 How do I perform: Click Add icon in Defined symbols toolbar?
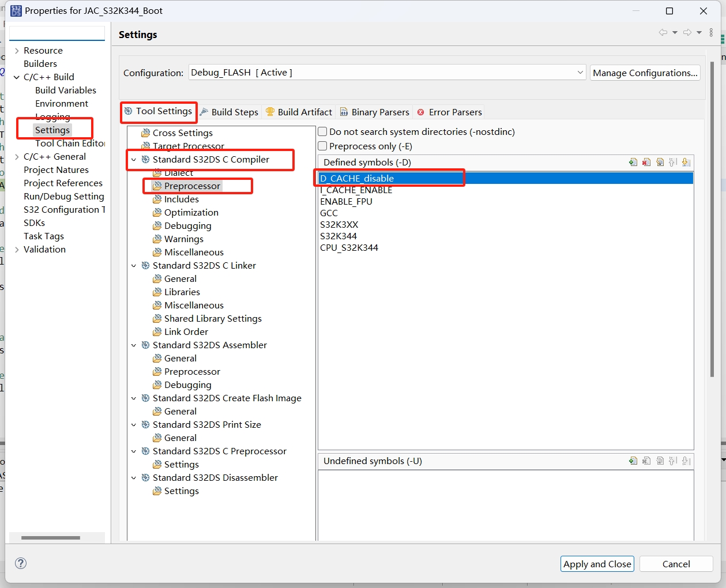633,163
